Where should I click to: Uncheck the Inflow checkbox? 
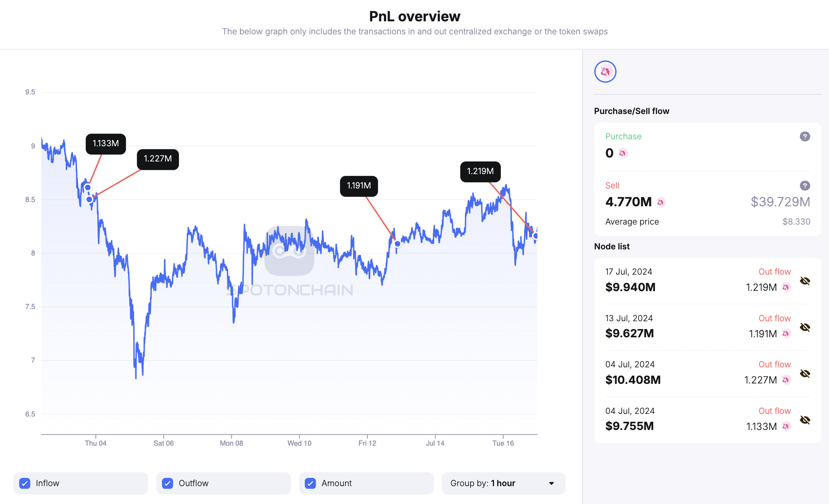(x=25, y=484)
